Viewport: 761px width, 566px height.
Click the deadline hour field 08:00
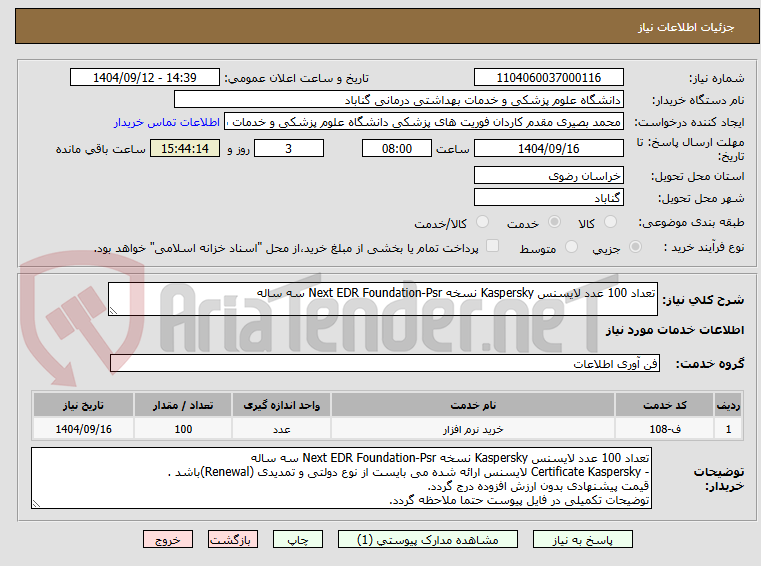coord(397,148)
